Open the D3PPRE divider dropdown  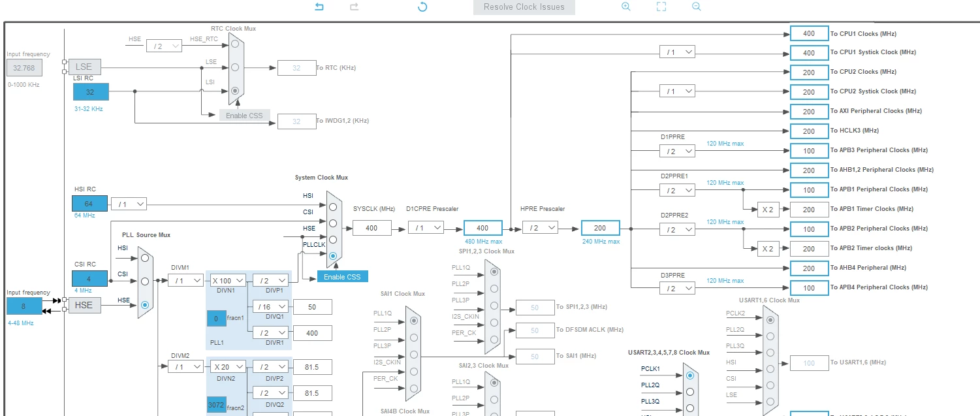point(677,288)
